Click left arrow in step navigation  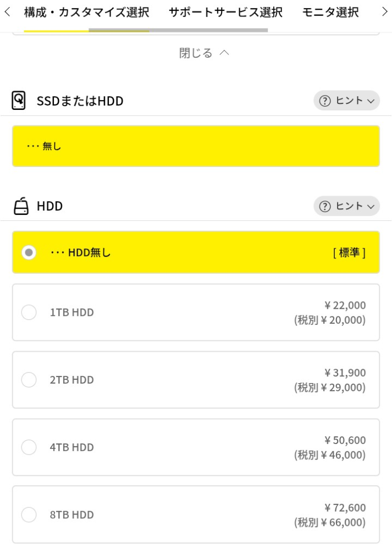pyautogui.click(x=7, y=12)
